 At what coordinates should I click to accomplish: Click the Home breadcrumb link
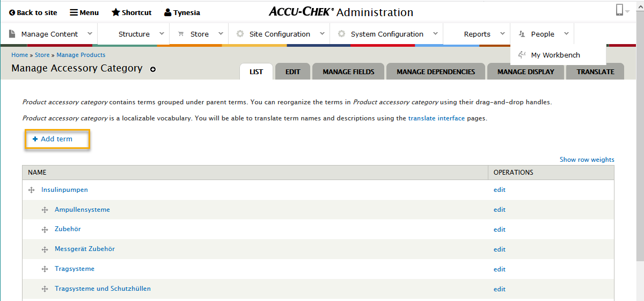pyautogui.click(x=19, y=55)
